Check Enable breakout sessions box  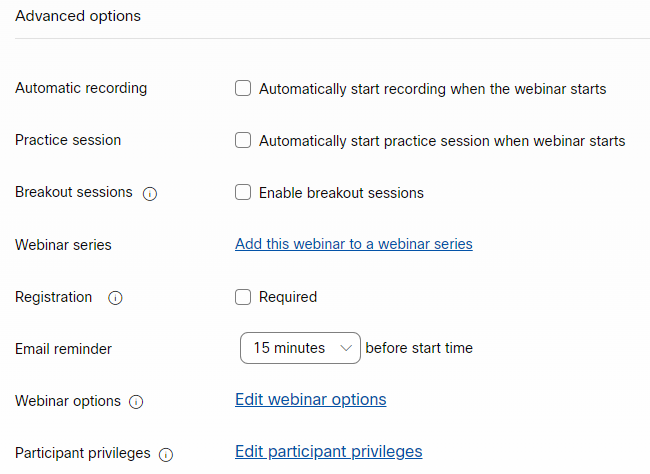click(x=243, y=192)
